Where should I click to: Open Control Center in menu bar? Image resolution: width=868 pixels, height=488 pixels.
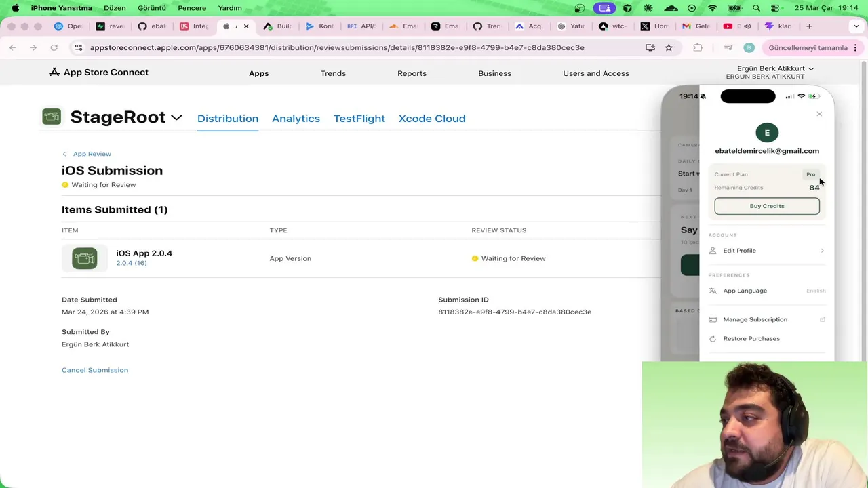coord(775,8)
